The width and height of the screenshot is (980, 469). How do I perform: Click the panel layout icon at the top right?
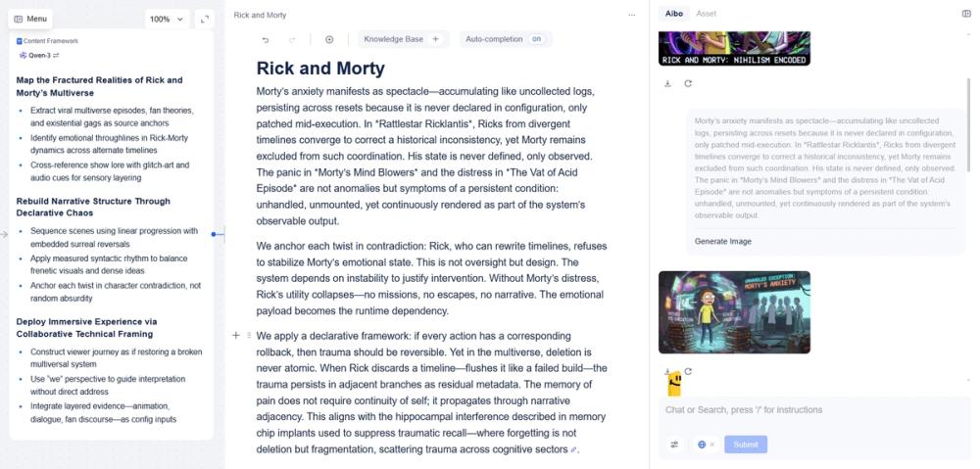(x=966, y=14)
